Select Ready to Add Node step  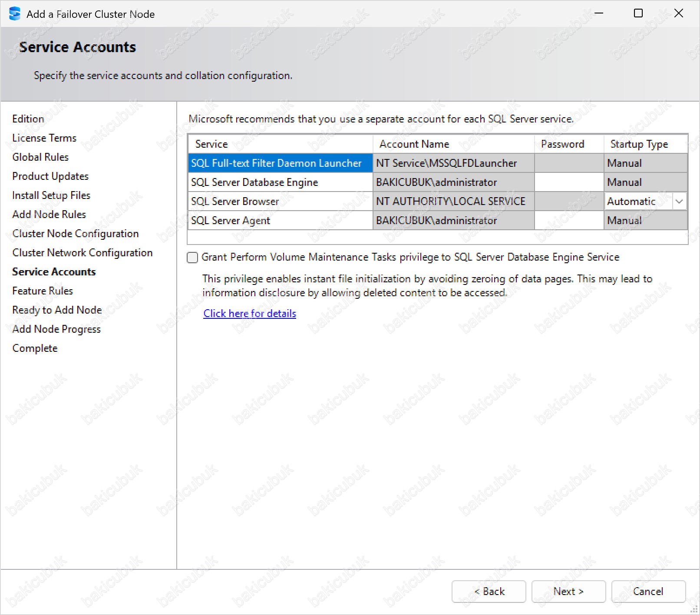coord(57,310)
